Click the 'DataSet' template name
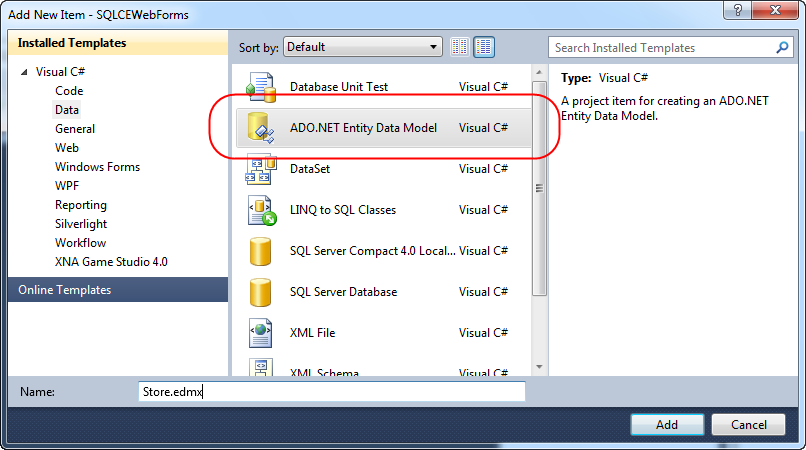Viewport: 806px width, 450px height. pos(310,169)
